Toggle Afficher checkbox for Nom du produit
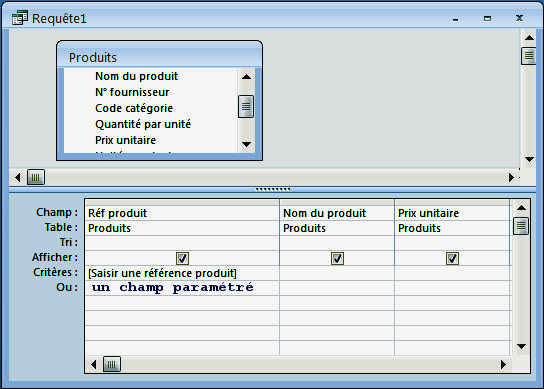 click(x=337, y=258)
